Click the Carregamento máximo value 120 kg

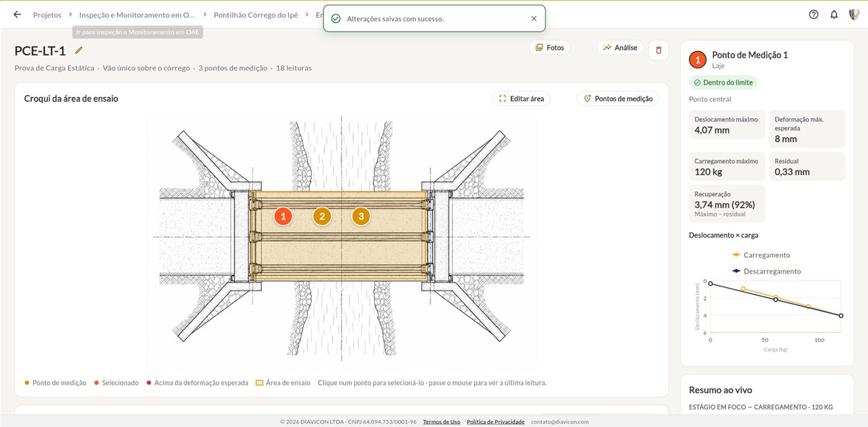click(x=709, y=172)
